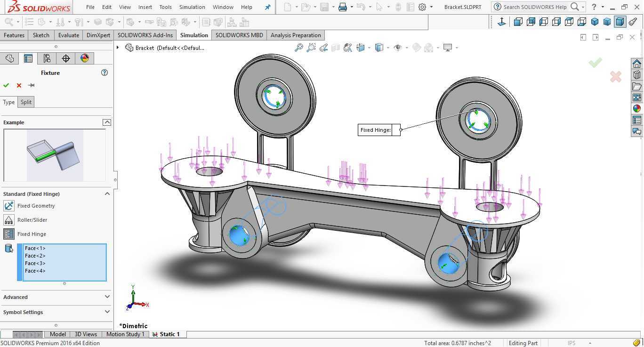Collapse the Standard (Fixed Hinge) section

click(x=107, y=194)
